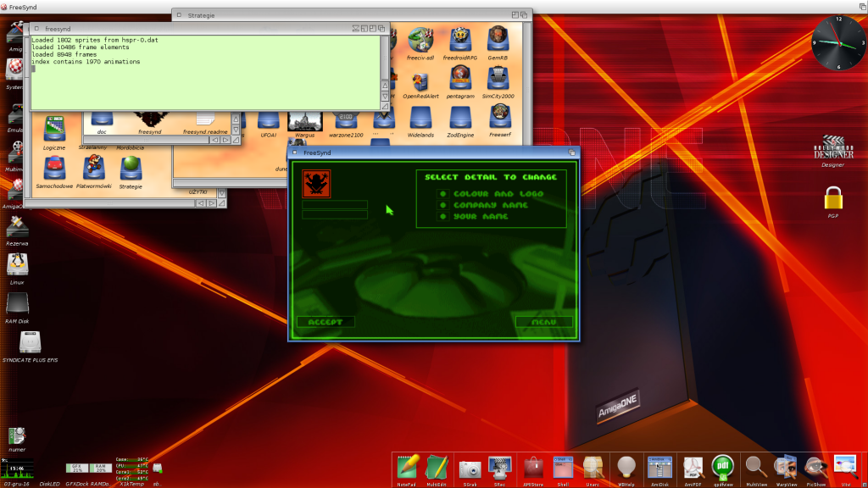Open the SYNDICATE PLUS EFIS disk icon
Screen dimensions: 868x488
(x=30, y=344)
